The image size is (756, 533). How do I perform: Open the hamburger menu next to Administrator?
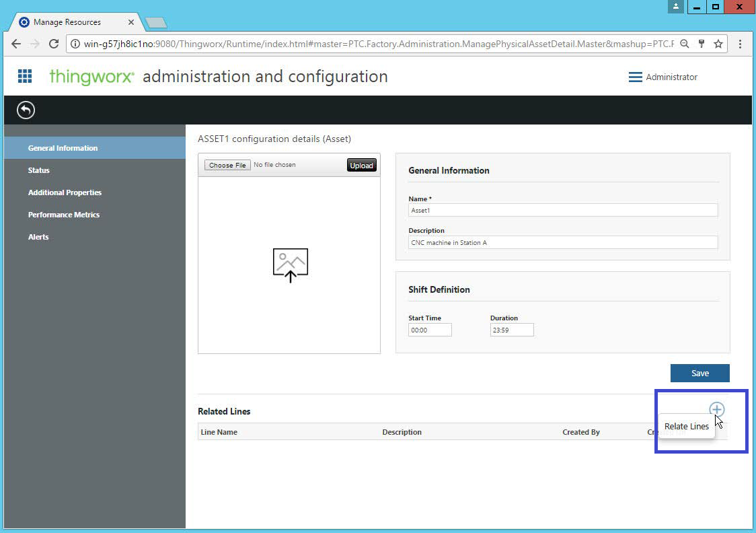pyautogui.click(x=636, y=77)
